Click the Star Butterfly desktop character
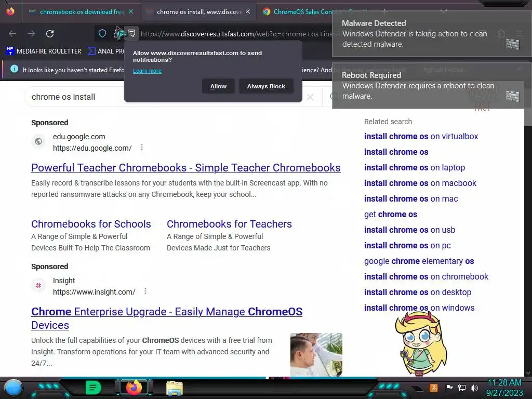 tap(421, 343)
